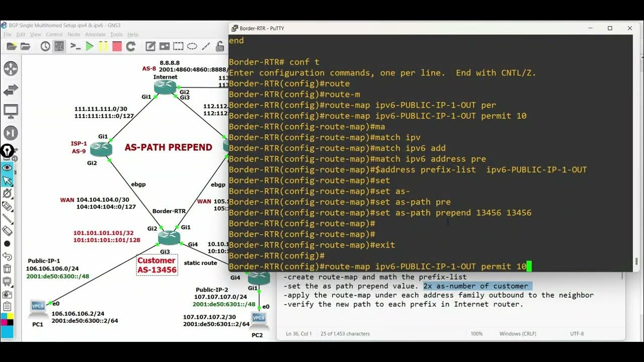
Task: Click 'UTF-8' encoding indicator
Action: [577, 334]
